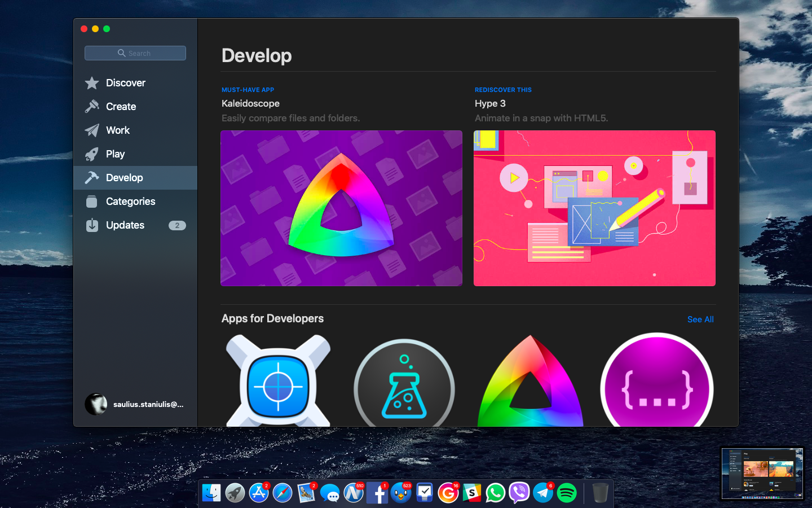Click the Kaleidoscope purple feature banner
This screenshot has width=812, height=508.
click(x=341, y=208)
